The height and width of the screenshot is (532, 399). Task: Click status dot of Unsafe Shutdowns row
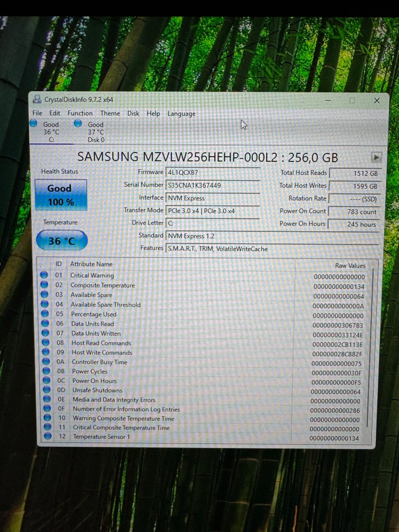tap(47, 390)
